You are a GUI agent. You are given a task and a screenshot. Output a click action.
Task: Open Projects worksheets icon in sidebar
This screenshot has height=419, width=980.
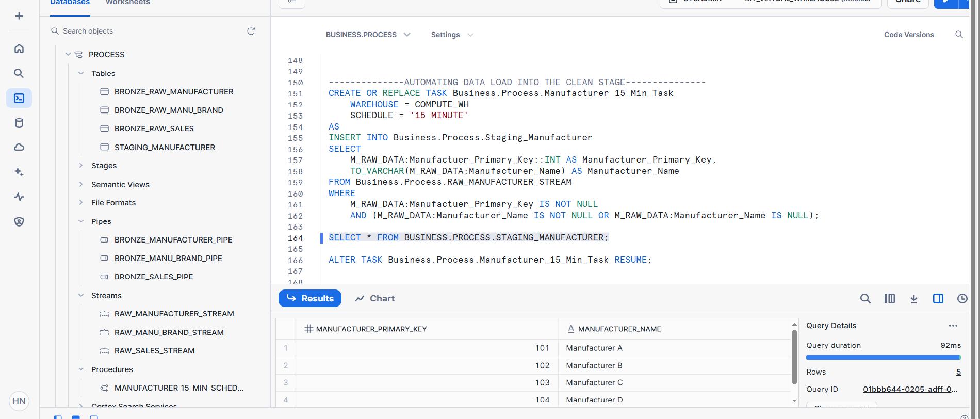19,98
